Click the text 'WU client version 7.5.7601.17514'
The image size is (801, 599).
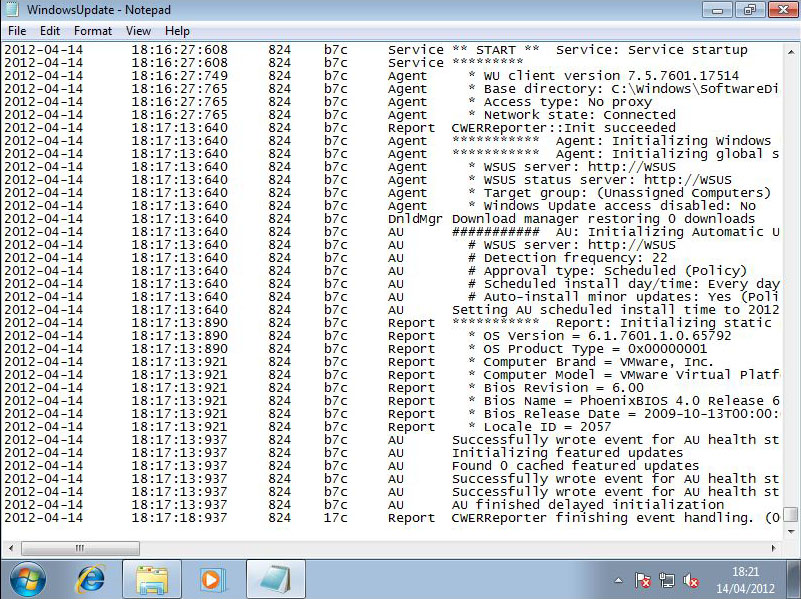(x=611, y=76)
